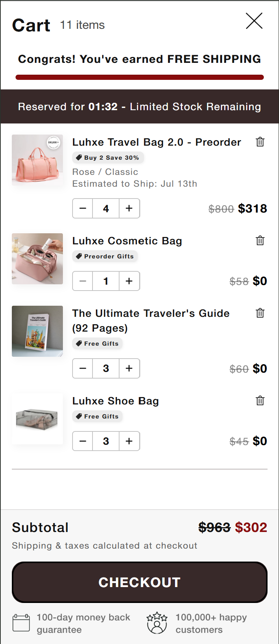View the pink travel bag thumbnail

click(x=37, y=160)
